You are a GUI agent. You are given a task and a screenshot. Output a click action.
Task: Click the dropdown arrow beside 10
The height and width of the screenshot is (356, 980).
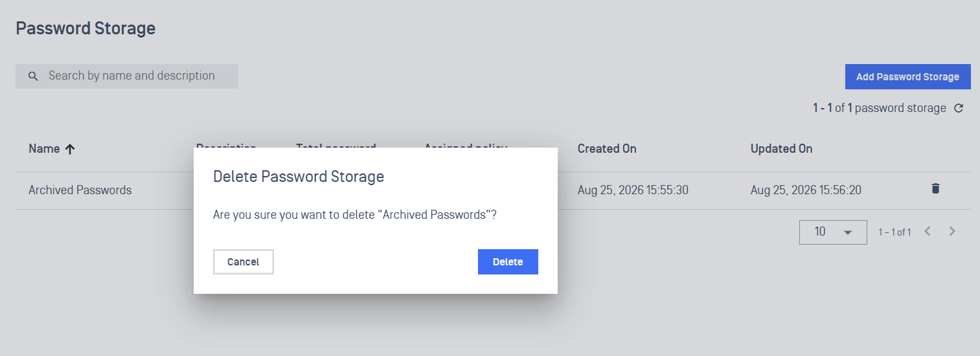(x=848, y=232)
